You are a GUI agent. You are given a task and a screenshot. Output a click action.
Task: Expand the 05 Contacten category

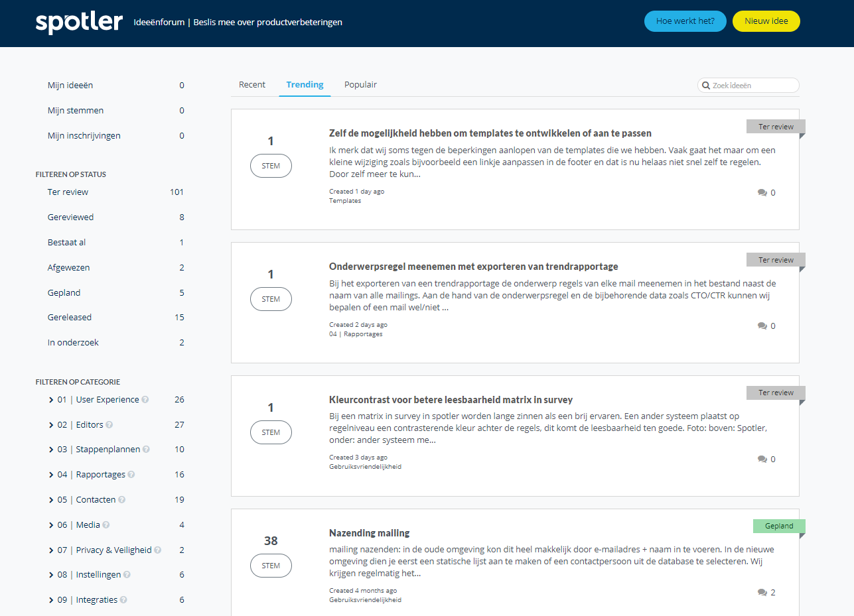[51, 500]
